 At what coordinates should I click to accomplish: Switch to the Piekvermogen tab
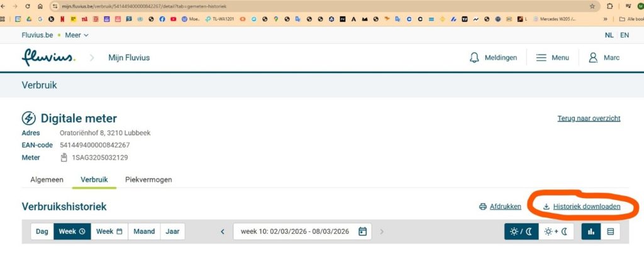(x=148, y=179)
